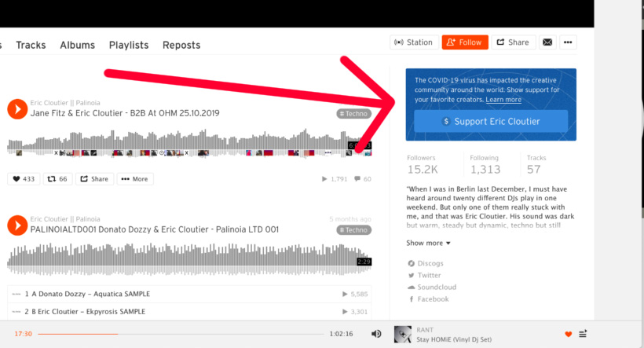
Task: Open Eric Cloutier || Palinoia above PALINOIALTD001
Action: 65,219
